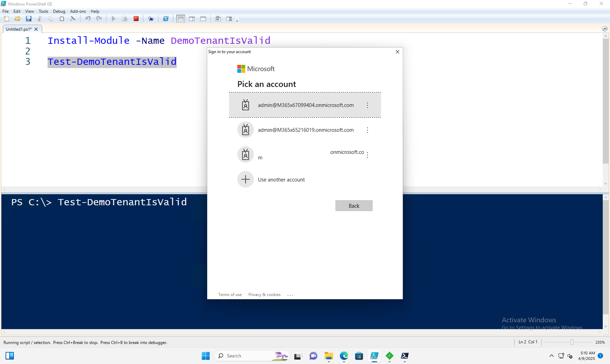The width and height of the screenshot is (610, 364).
Task: Close the Untitled1.ps1 tab
Action: click(36, 29)
